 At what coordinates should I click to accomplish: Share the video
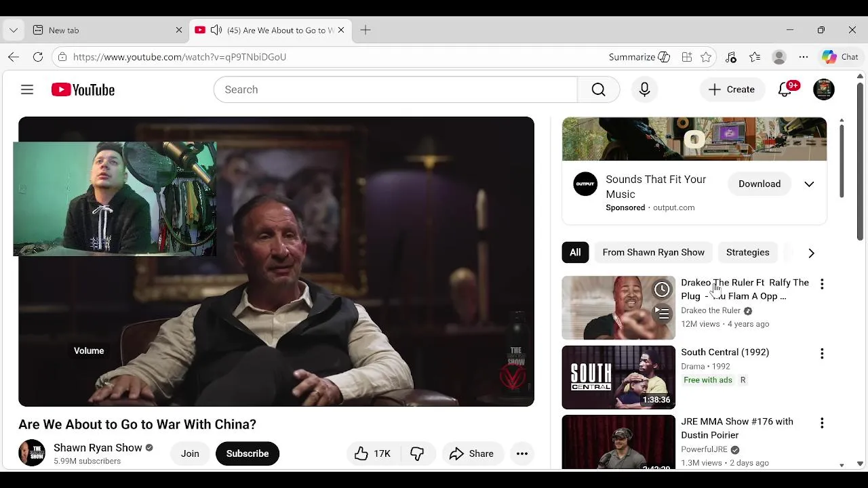tap(471, 453)
